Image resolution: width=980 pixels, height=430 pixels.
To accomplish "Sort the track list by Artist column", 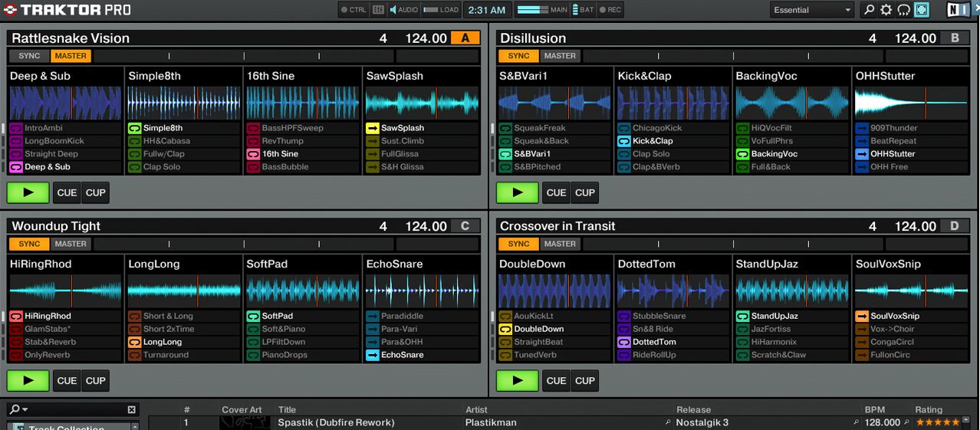I will tap(476, 410).
